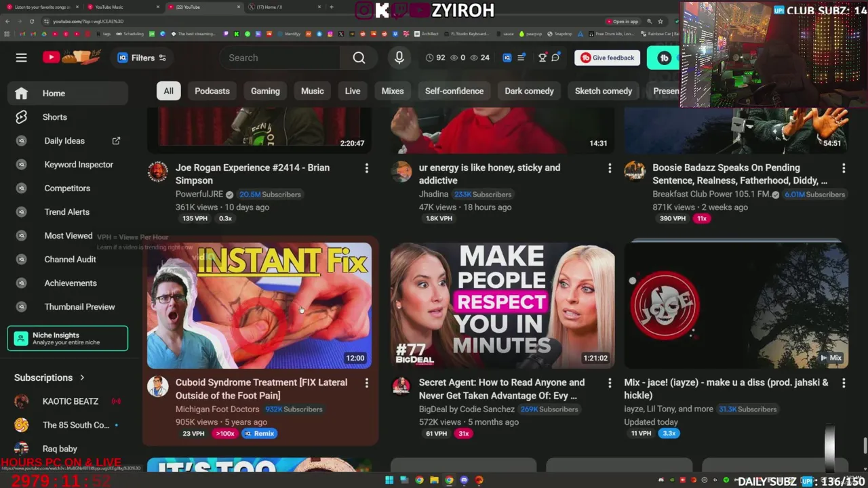This screenshot has width=868, height=488.
Task: Open more options for Jhadina honey video
Action: [610, 167]
